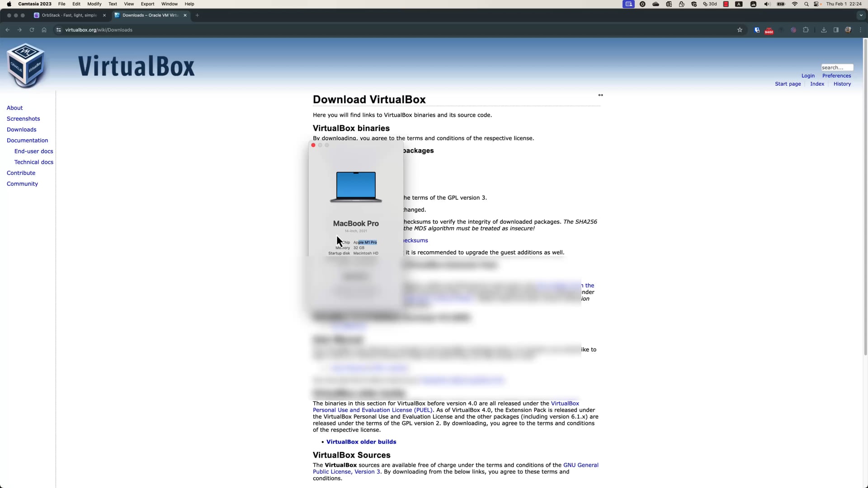
Task: Go to the browser home page
Action: (x=44, y=30)
